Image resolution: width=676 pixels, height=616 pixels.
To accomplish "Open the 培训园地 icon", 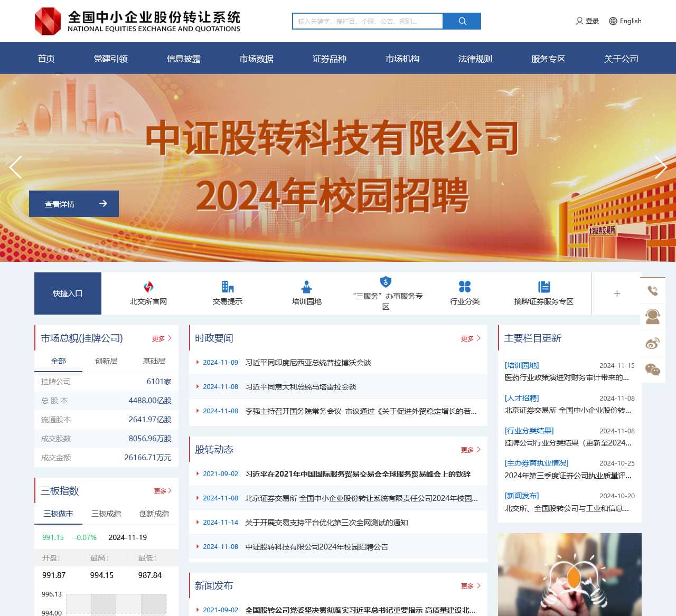I will click(307, 287).
